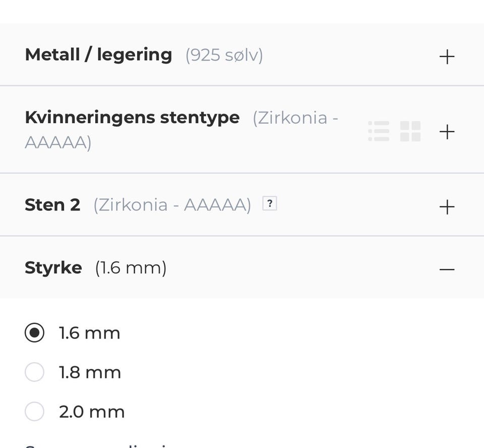
Task: Select the 1.6 mm radio button
Action: pyautogui.click(x=34, y=332)
